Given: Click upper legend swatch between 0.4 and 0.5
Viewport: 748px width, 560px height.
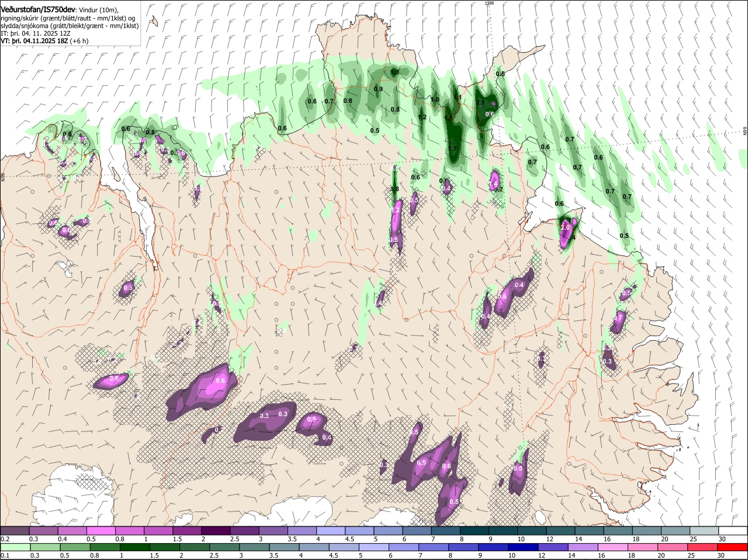Looking at the screenshot, I should (72, 530).
